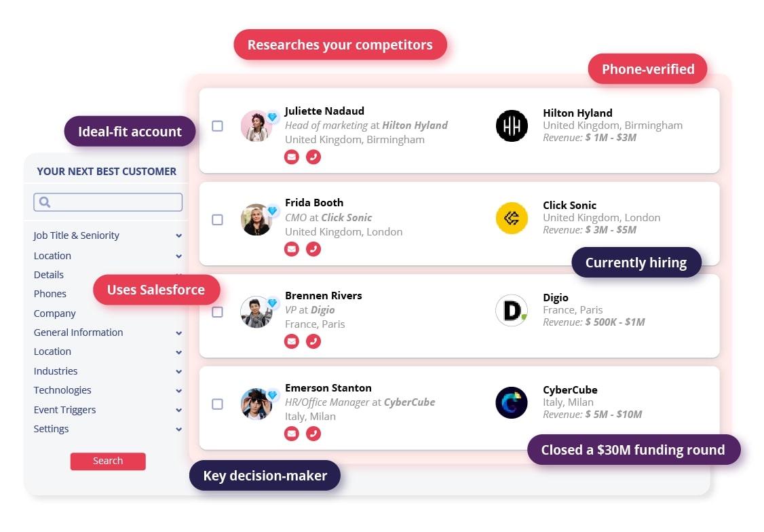The width and height of the screenshot is (764, 532).
Task: Open the Hilton Hyland company logo
Action: coord(512,126)
